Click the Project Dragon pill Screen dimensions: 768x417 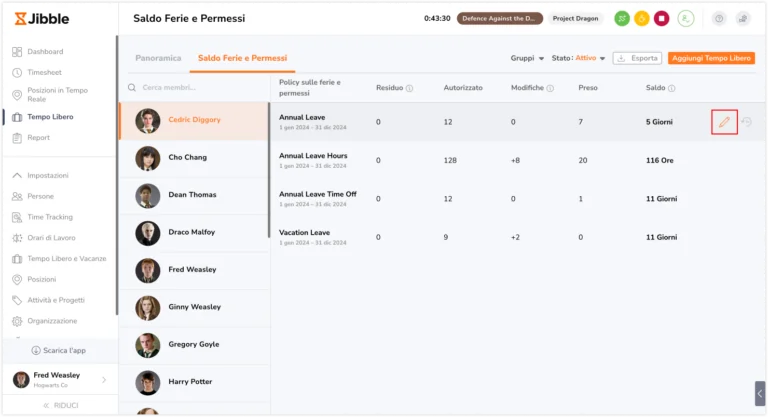(x=576, y=19)
